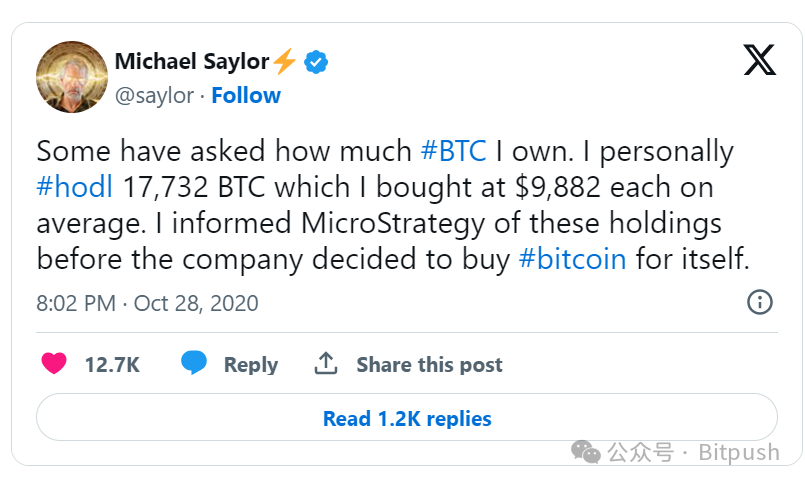Click the Michael Saylor display name
Viewport: 805px width, 484px height.
(191, 62)
